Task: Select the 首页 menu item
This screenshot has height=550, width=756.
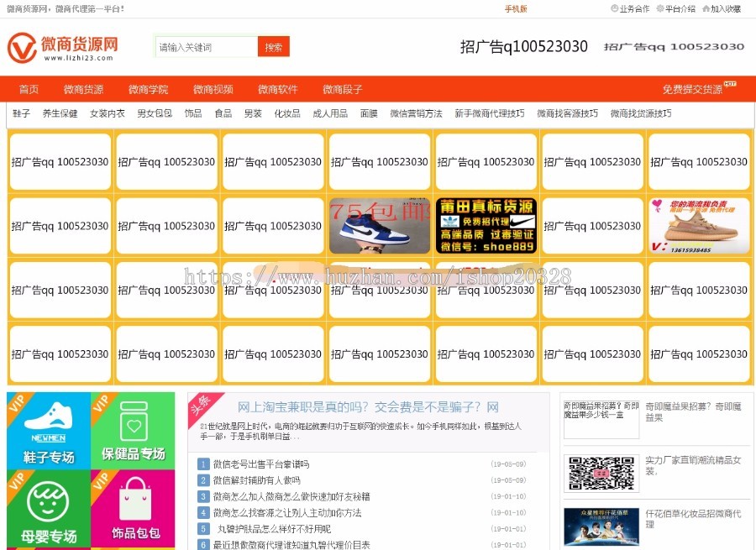Action: point(29,88)
